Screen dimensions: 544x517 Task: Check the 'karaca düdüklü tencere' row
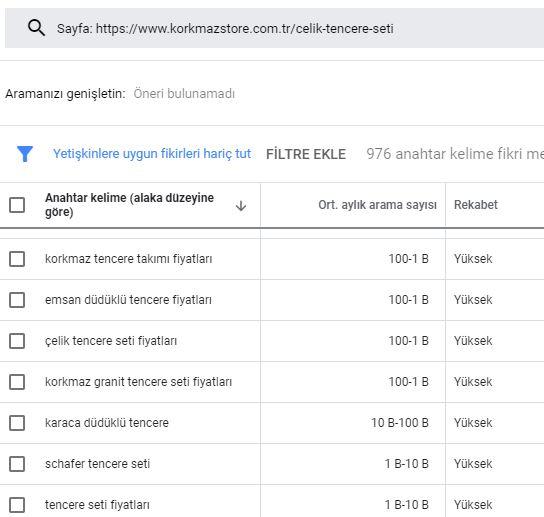[x=17, y=423]
